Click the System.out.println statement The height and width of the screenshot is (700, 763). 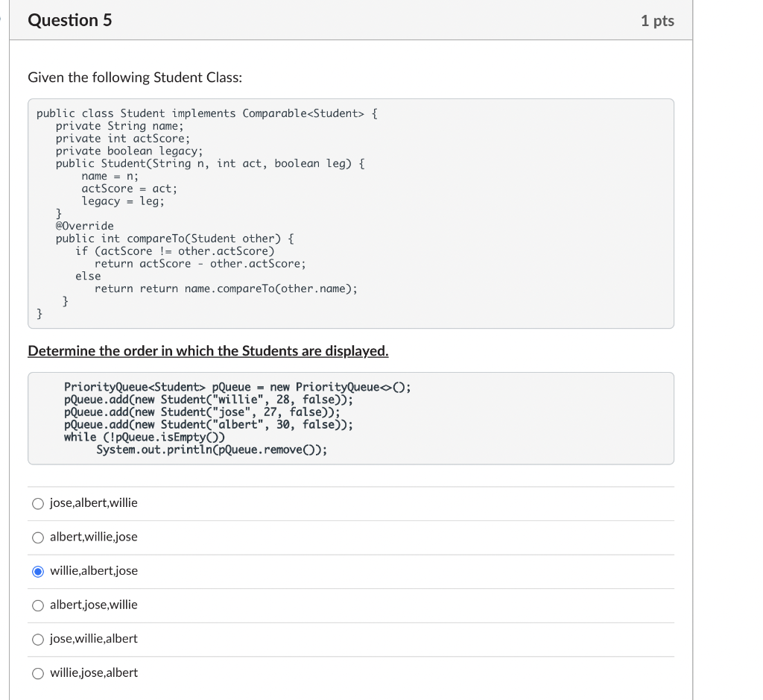pyautogui.click(x=212, y=449)
